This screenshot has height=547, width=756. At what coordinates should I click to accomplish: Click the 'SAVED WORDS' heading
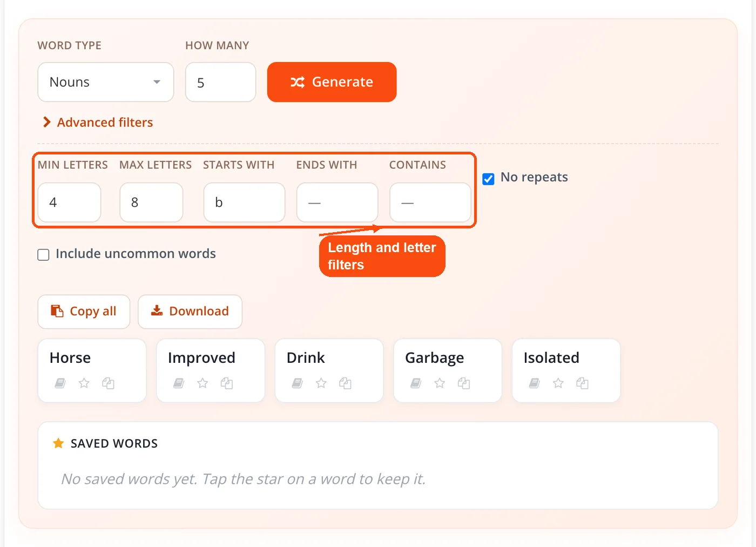click(x=114, y=443)
